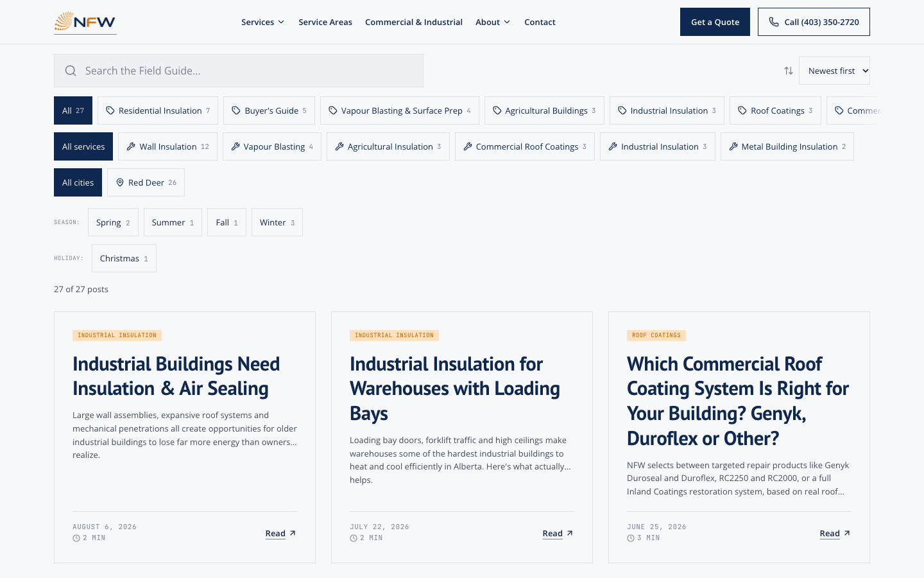Viewport: 924px width, 578px height.
Task: Filter posts by Spring season
Action: coord(113,222)
